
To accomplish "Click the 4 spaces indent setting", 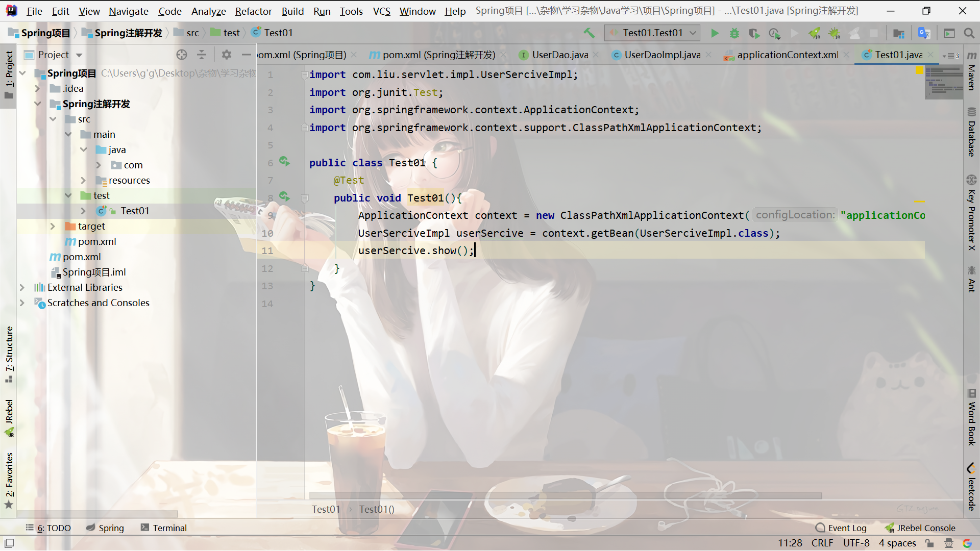I will point(897,543).
